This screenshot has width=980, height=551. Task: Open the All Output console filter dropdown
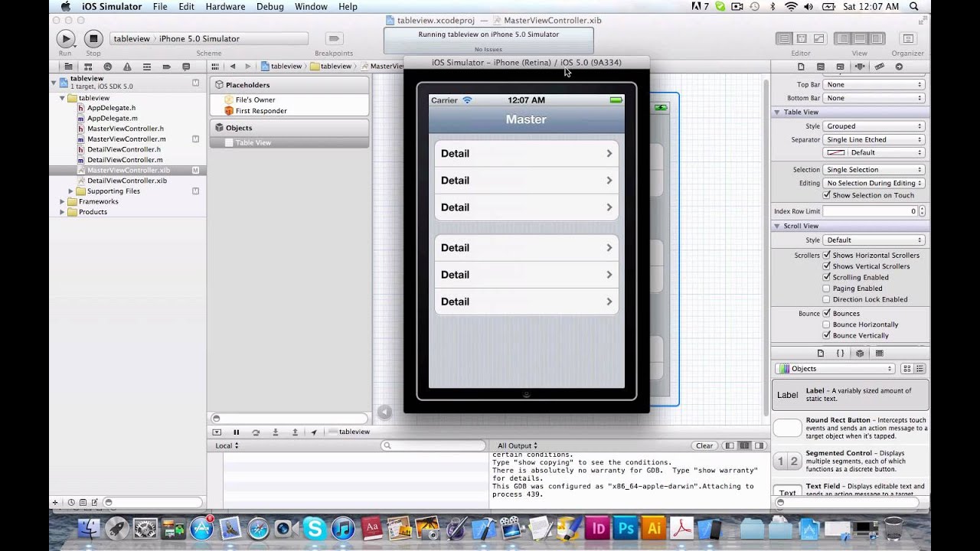518,445
